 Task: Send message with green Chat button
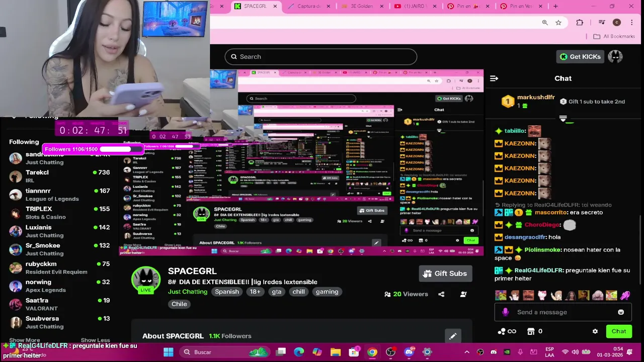(x=619, y=331)
